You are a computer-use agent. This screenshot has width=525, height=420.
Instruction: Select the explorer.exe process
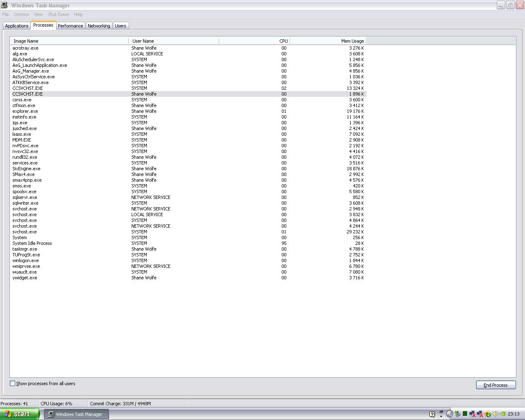pyautogui.click(x=188, y=111)
